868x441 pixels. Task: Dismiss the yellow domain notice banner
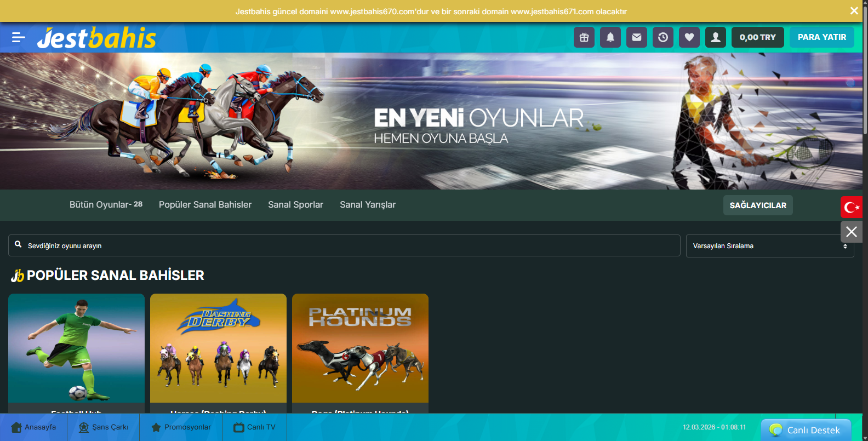[854, 11]
